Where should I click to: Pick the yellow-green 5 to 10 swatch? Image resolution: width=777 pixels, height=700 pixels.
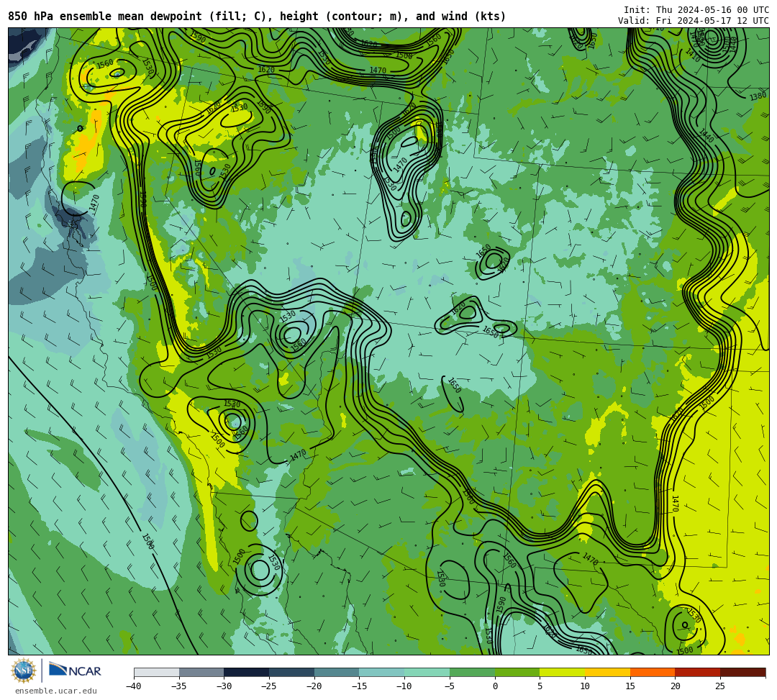tap(563, 672)
